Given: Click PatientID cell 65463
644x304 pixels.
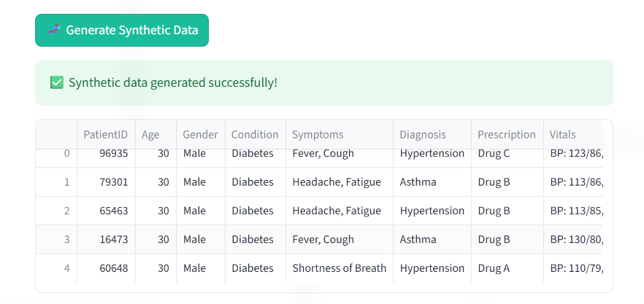Looking at the screenshot, I should tap(114, 211).
